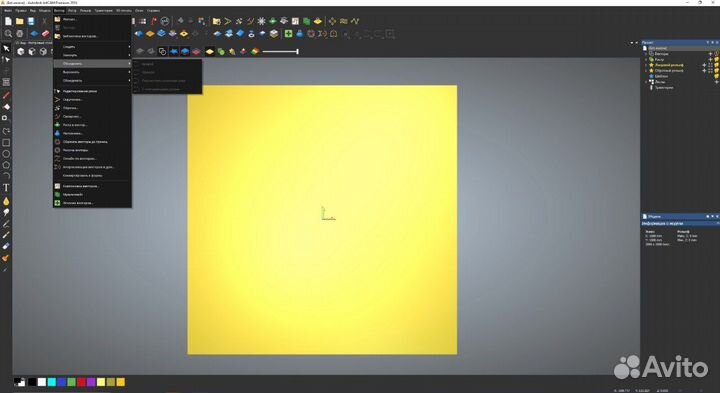The height and width of the screenshot is (393, 720).
Task: Select the red polyline drawing tool
Action: click(x=6, y=95)
